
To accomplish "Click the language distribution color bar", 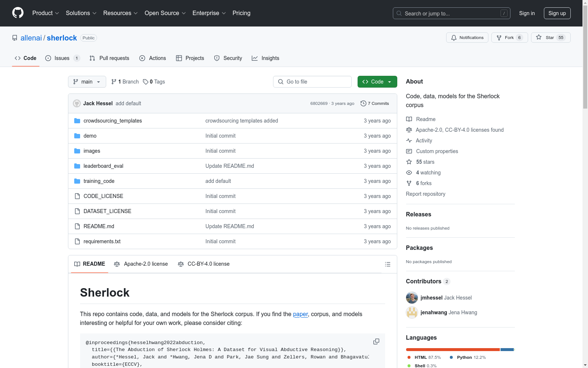I will click(x=460, y=350).
